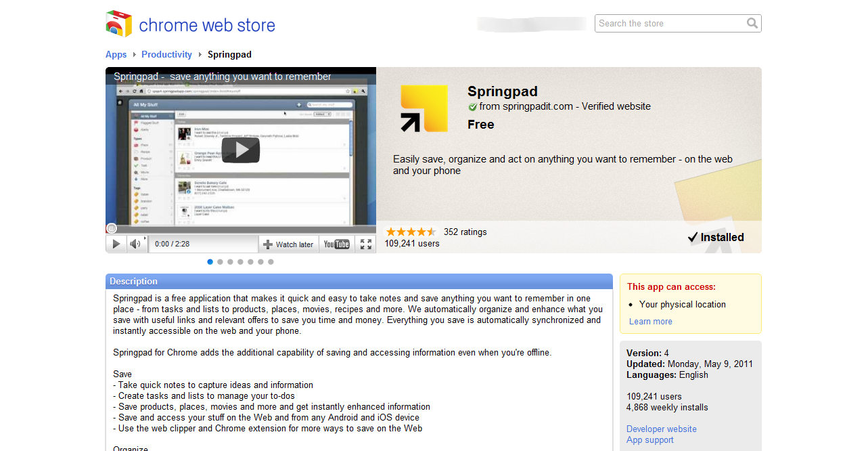
Task: Open the App support link
Action: 649,439
